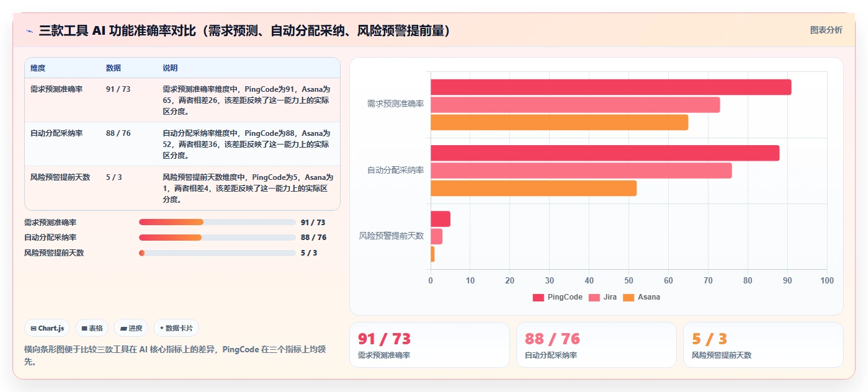Click 风险预警提前天数 progress bar
868x392 pixels.
tap(217, 253)
